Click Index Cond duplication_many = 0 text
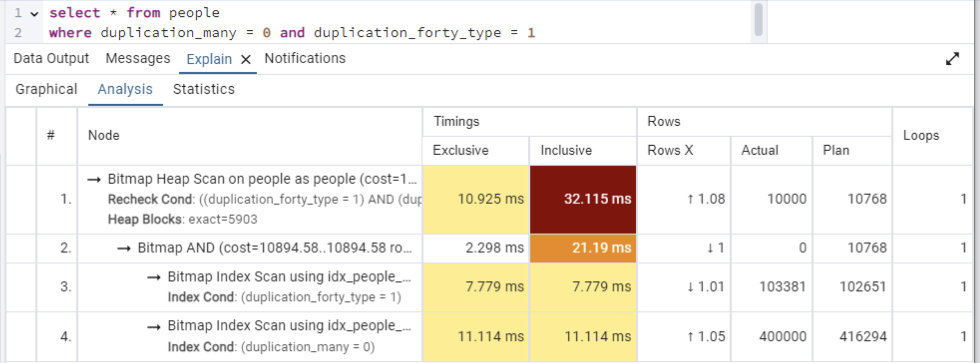980x363 pixels. 271,347
